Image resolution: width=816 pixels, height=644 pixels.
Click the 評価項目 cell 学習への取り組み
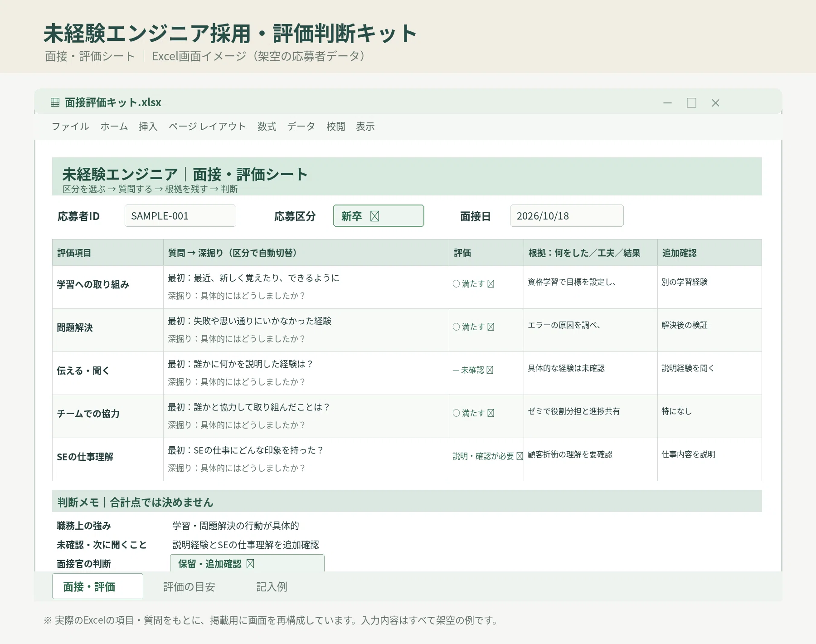click(108, 287)
